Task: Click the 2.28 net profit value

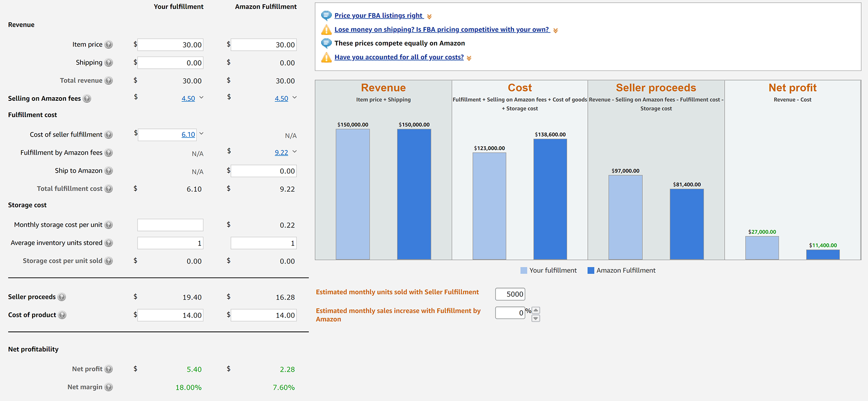Action: pos(288,369)
